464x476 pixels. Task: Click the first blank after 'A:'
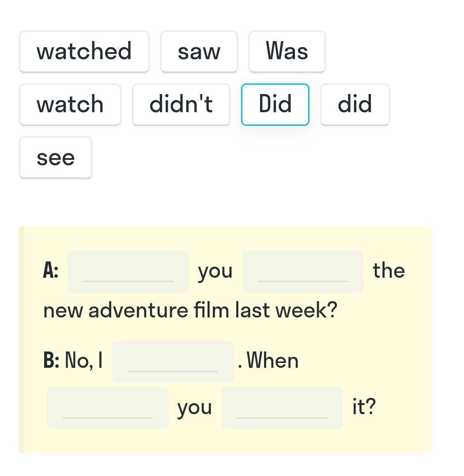(128, 271)
